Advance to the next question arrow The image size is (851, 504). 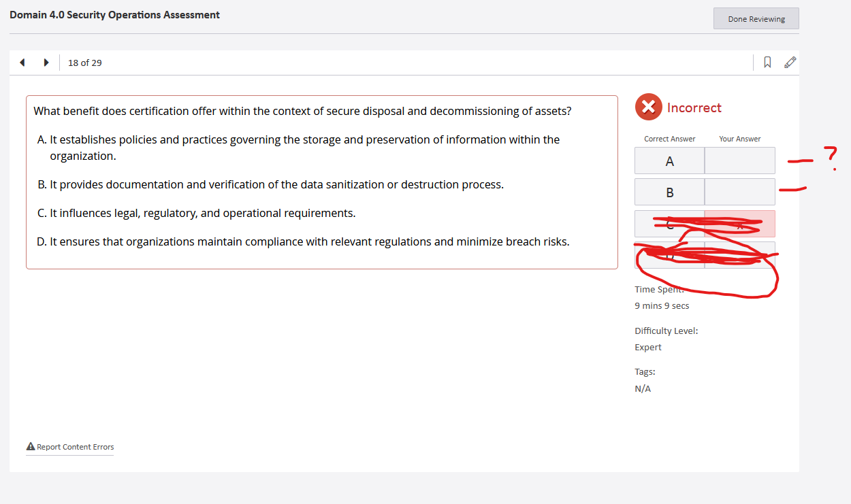coord(46,62)
